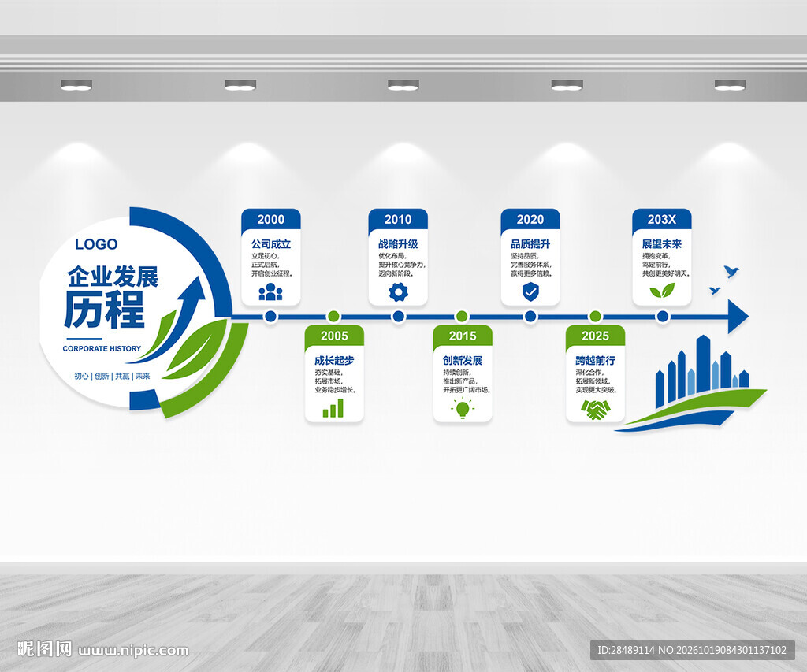
Task: Click the "初心" slogan word
Action: tap(81, 376)
